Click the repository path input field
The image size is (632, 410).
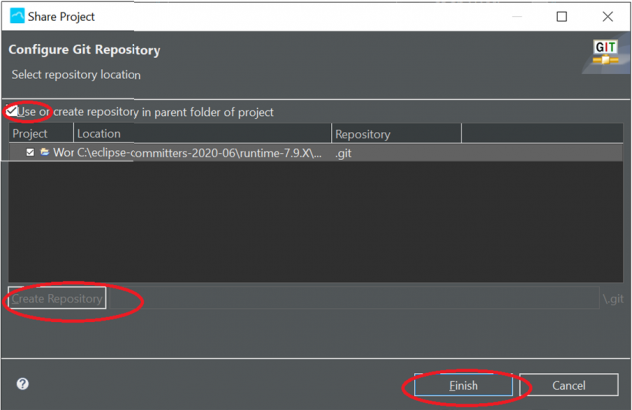pos(350,298)
